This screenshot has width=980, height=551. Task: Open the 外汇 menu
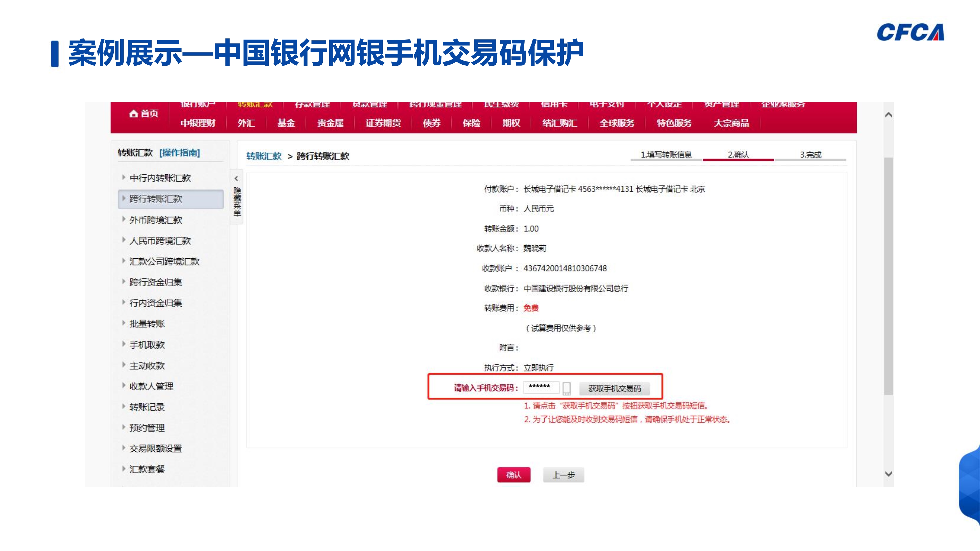coord(246,123)
